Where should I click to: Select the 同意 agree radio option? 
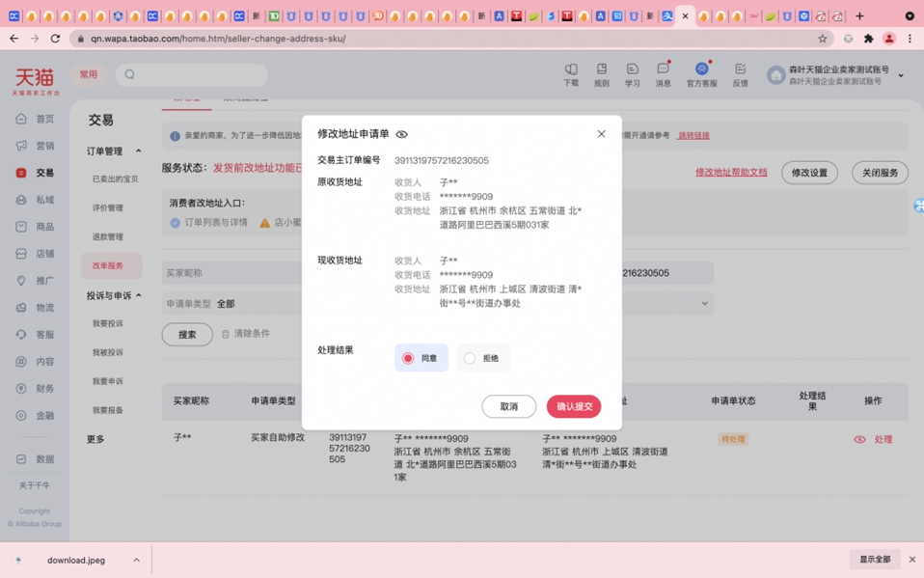click(x=421, y=358)
